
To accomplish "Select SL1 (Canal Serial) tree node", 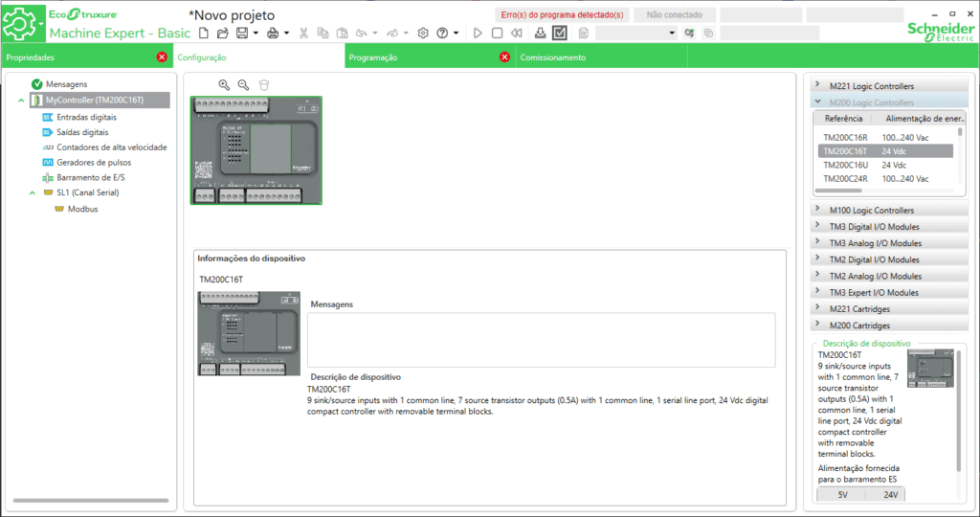I will coord(87,192).
